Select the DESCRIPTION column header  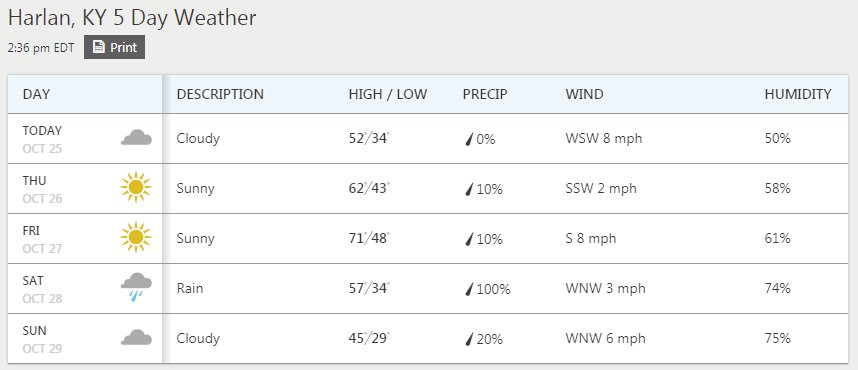tap(220, 94)
